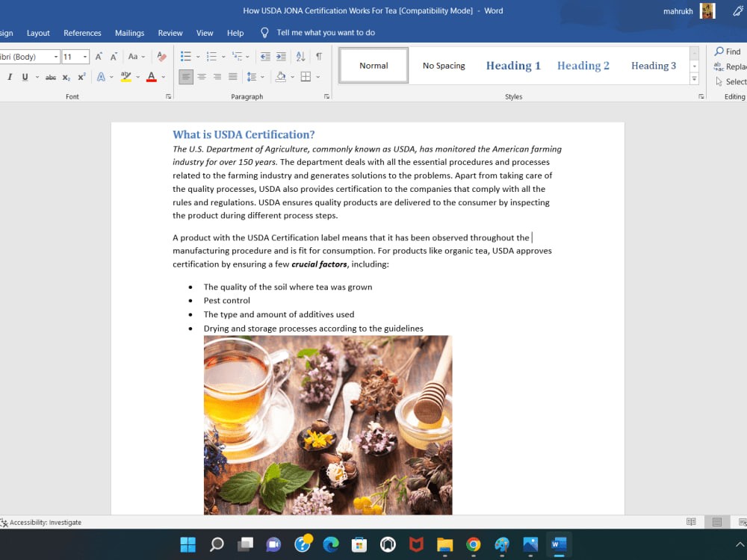Switch to the Mailings tab
Image resolution: width=747 pixels, height=560 pixels.
point(129,33)
